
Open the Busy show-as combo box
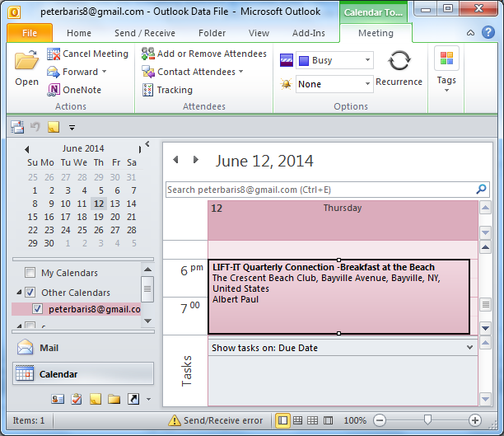tap(334, 60)
